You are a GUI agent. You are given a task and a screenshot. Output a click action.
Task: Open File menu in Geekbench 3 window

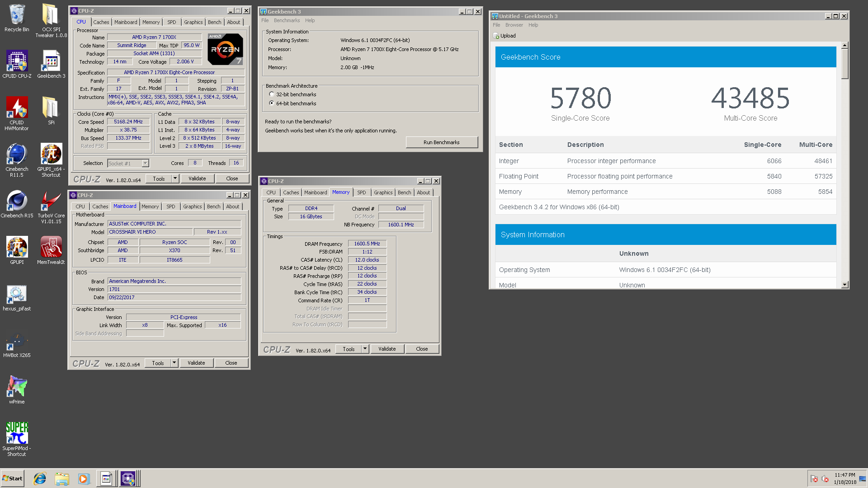pos(265,20)
